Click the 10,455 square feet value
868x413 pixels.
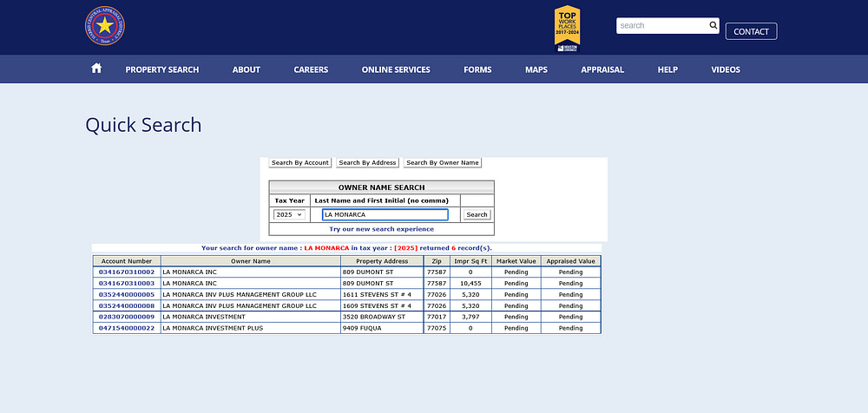pyautogui.click(x=470, y=284)
